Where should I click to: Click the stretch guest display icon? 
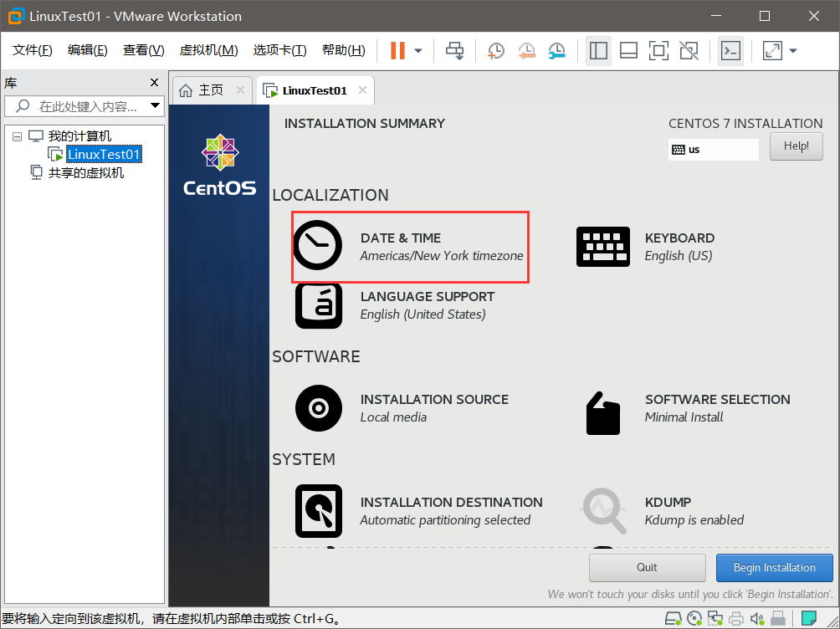[x=772, y=51]
